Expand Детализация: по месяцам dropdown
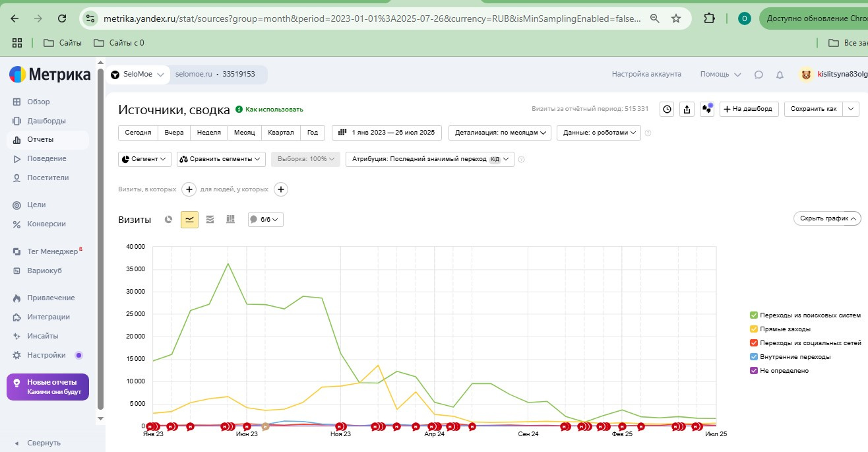 [500, 133]
